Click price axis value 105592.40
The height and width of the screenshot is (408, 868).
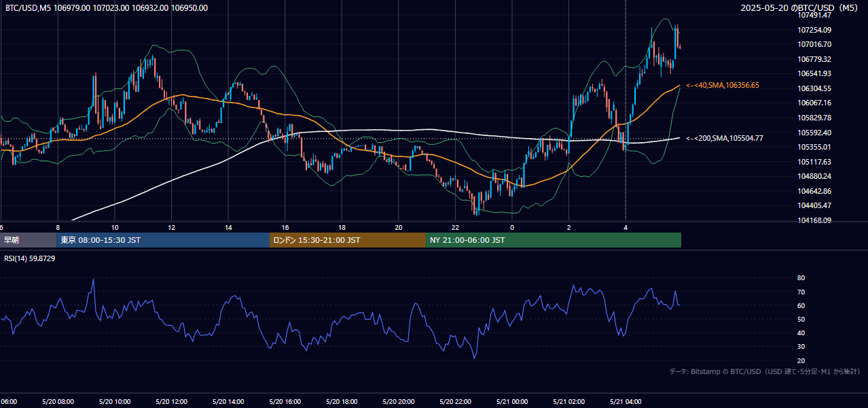[x=814, y=133]
